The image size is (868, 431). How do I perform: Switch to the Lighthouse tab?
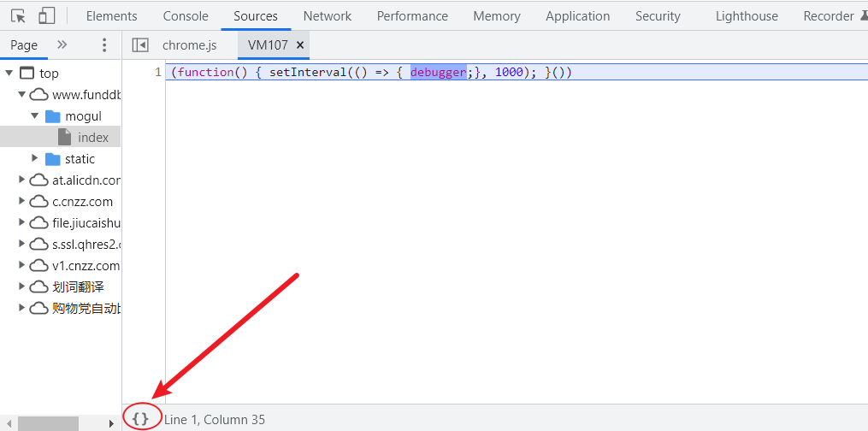[x=747, y=16]
